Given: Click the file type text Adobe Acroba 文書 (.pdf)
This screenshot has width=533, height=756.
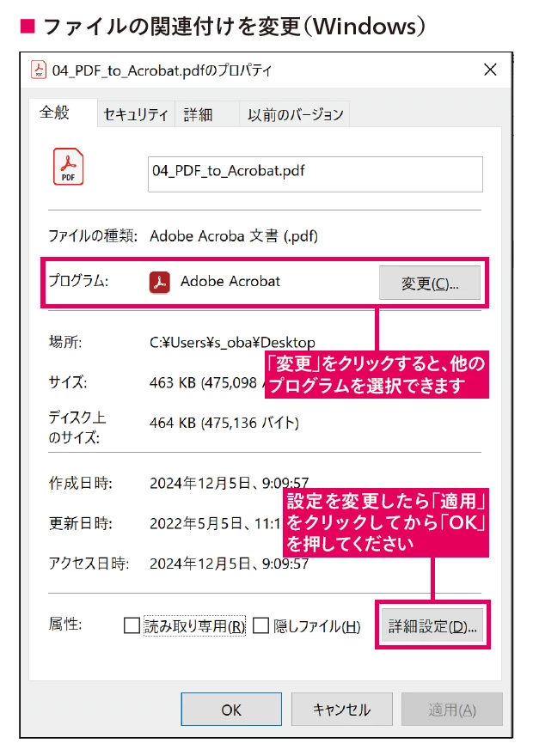Looking at the screenshot, I should tap(234, 236).
